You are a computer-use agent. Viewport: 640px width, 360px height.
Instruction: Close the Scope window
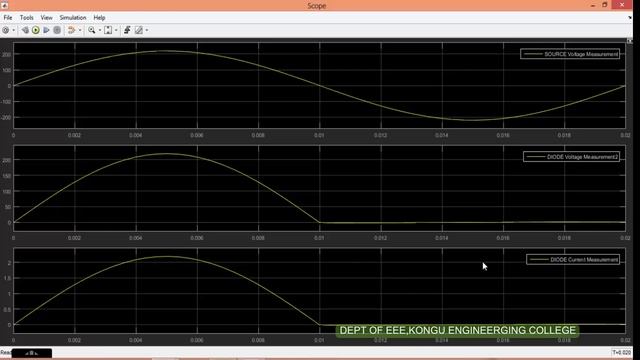[622, 5]
